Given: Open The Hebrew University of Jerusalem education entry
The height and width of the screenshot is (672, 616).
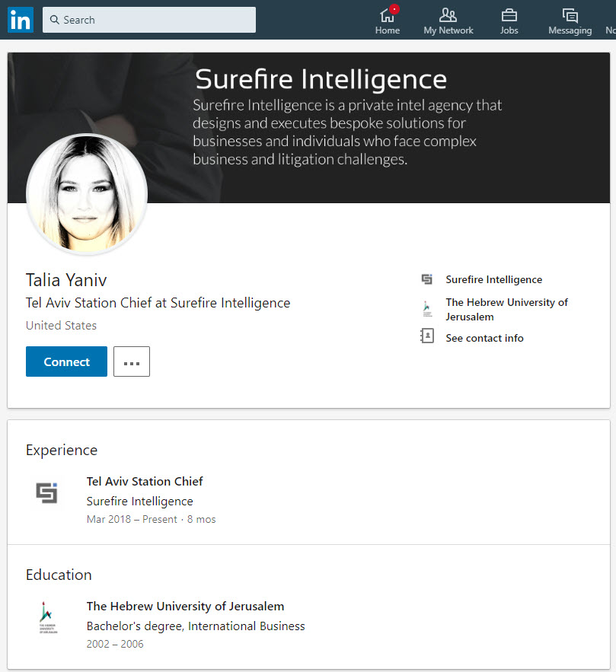Looking at the screenshot, I should pyautogui.click(x=185, y=606).
